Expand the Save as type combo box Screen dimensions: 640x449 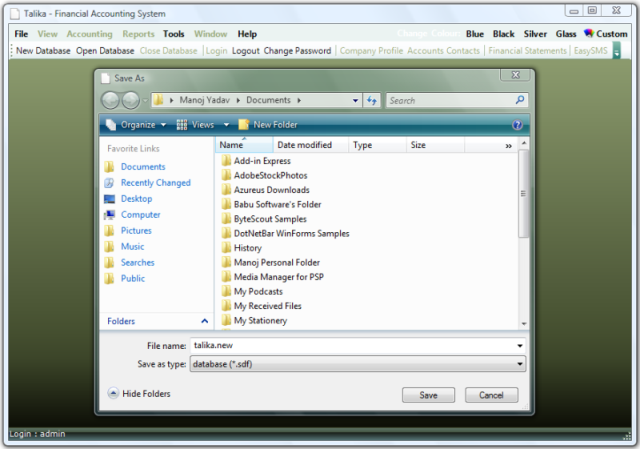pos(520,364)
